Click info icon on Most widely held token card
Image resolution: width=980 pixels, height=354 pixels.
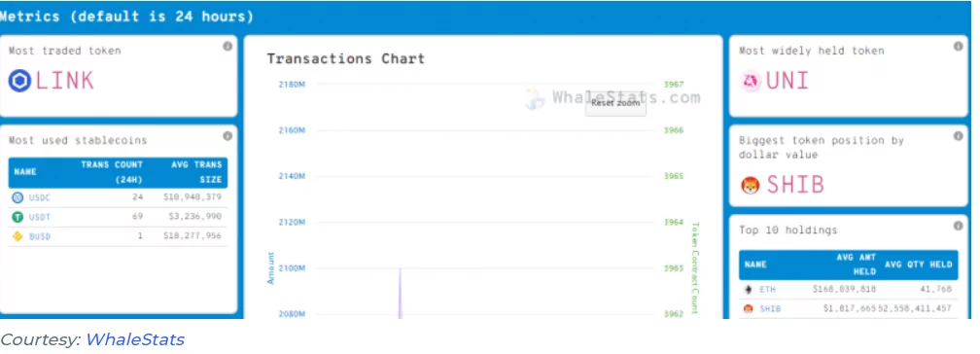tap(958, 47)
